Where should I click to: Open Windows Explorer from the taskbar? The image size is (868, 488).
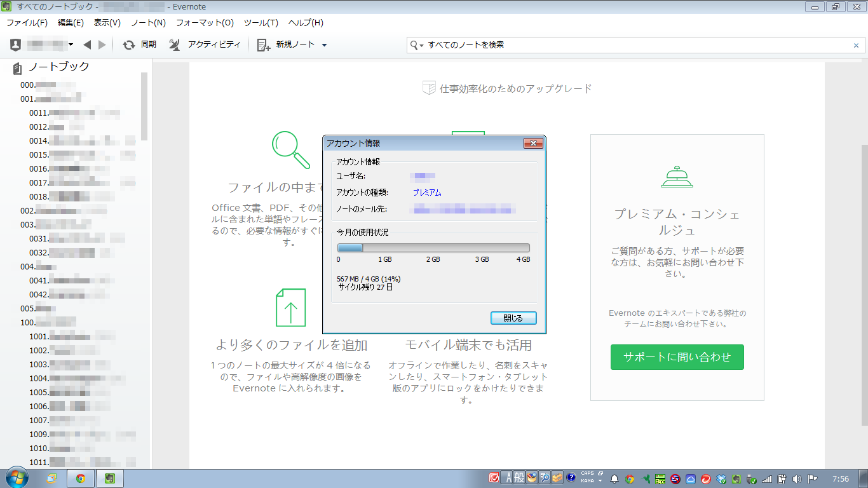tap(51, 478)
